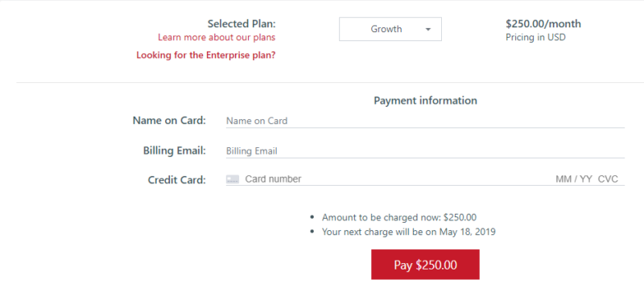Focus the Name on Card input field

[x=425, y=121]
